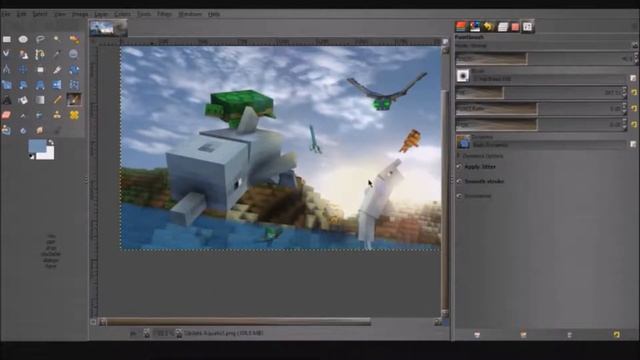The width and height of the screenshot is (640, 360).
Task: Open the Windows menu
Action: click(x=190, y=14)
